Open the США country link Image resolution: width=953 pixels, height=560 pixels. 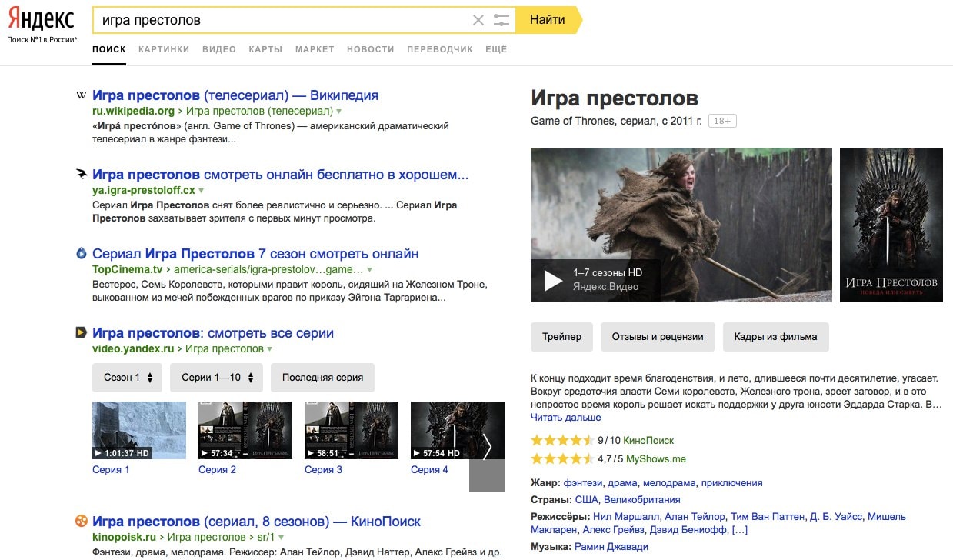[x=586, y=500]
